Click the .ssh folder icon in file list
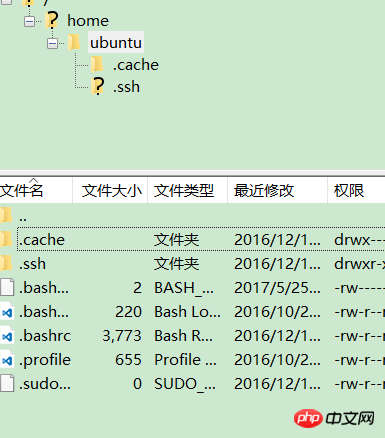Screen dimensions: 385x438 [6, 263]
